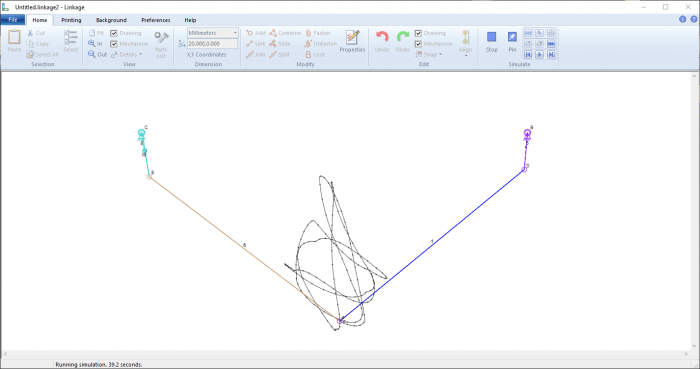Click the Zoom In magnifier

click(92, 44)
